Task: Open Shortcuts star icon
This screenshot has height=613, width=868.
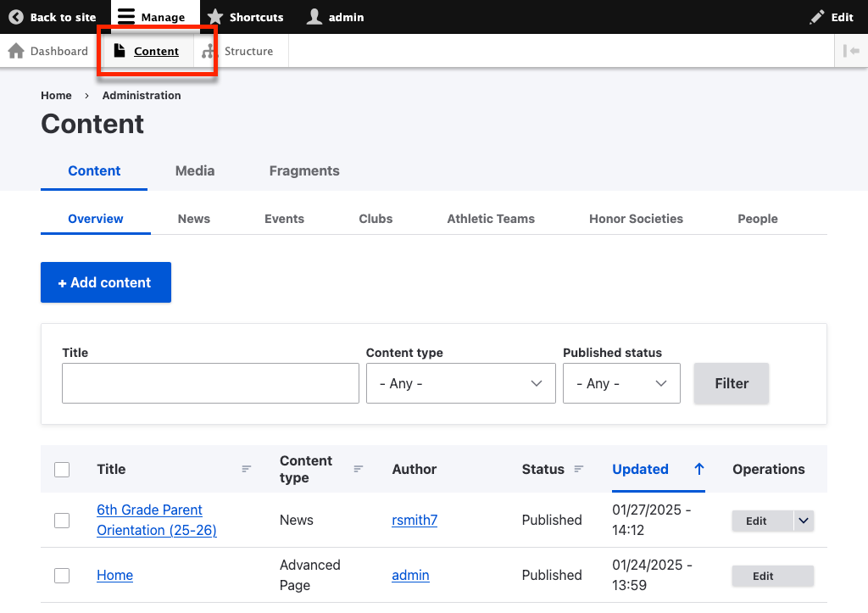Action: [x=214, y=17]
